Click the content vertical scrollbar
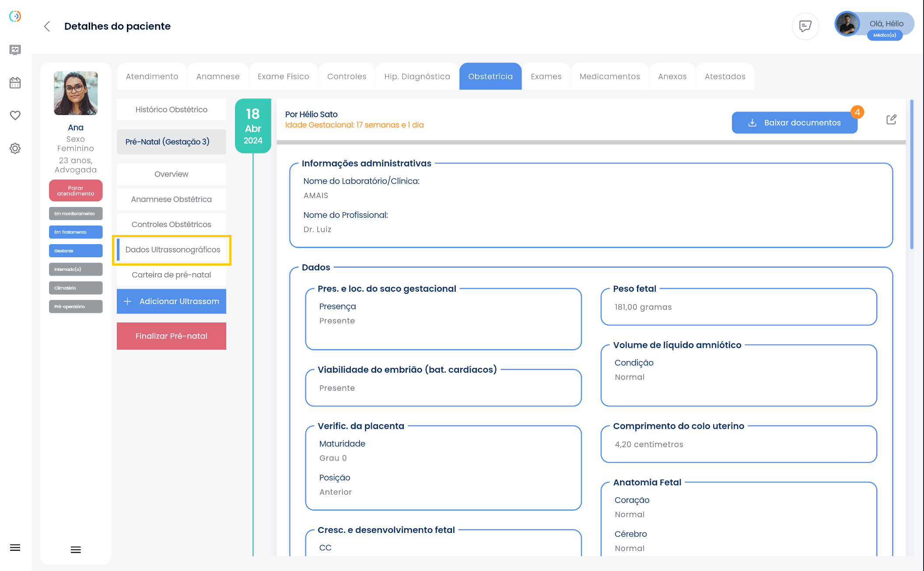The width and height of the screenshot is (924, 571). (912, 174)
